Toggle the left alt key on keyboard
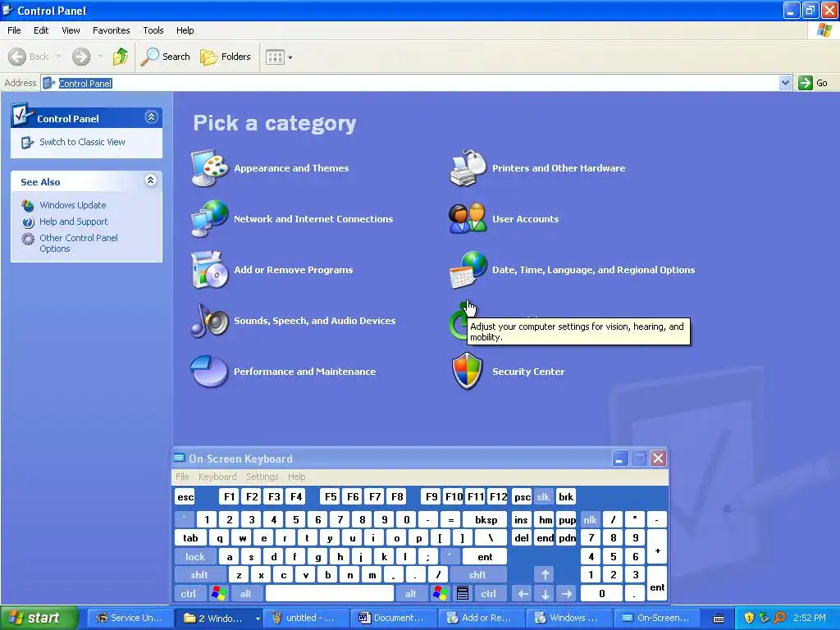The height and width of the screenshot is (630, 840). (246, 593)
